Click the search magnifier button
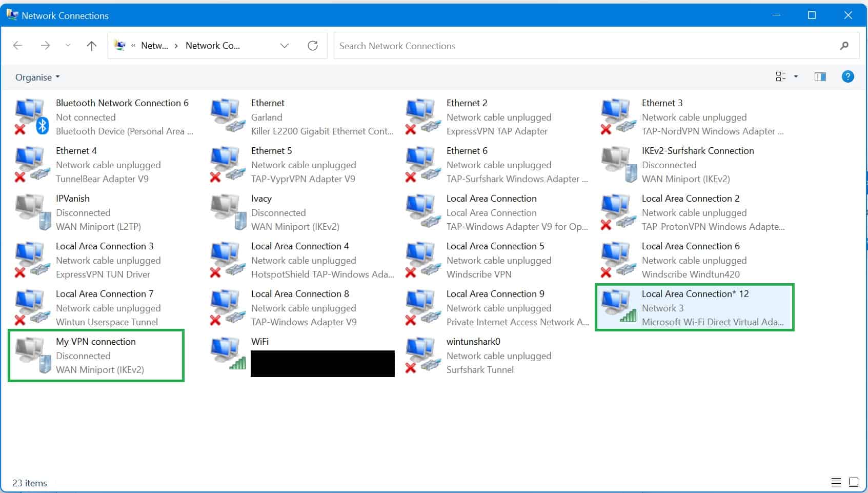This screenshot has width=868, height=493. (844, 46)
